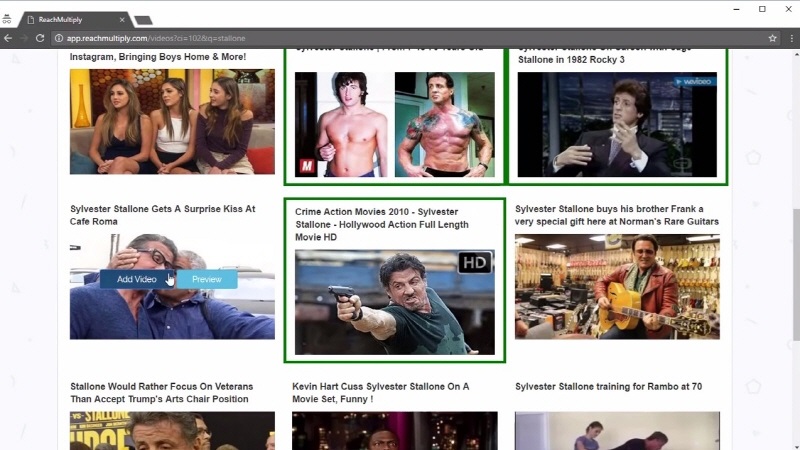Open the Kevin Hart movie set thumbnail
800x450 pixels.
click(395, 431)
